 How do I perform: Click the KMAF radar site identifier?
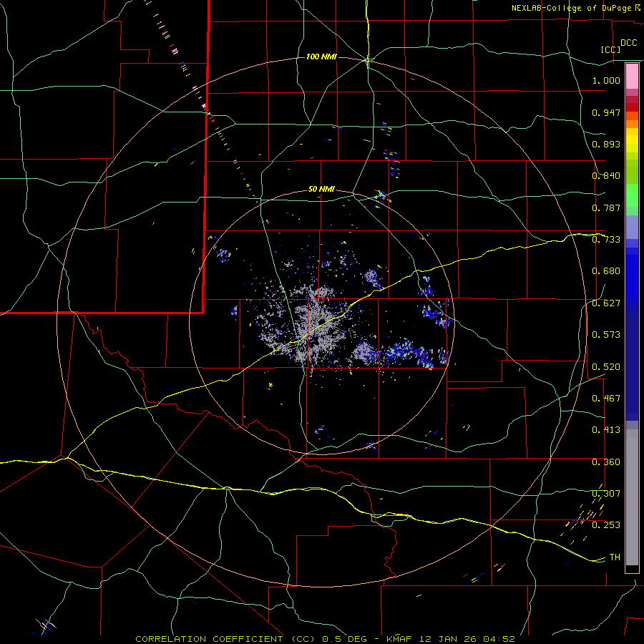pos(401,639)
